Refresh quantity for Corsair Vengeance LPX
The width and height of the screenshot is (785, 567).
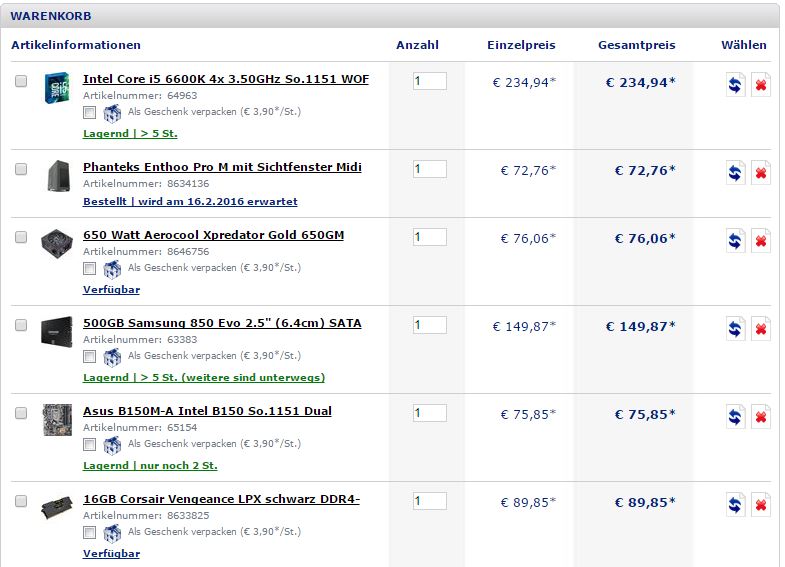point(735,505)
